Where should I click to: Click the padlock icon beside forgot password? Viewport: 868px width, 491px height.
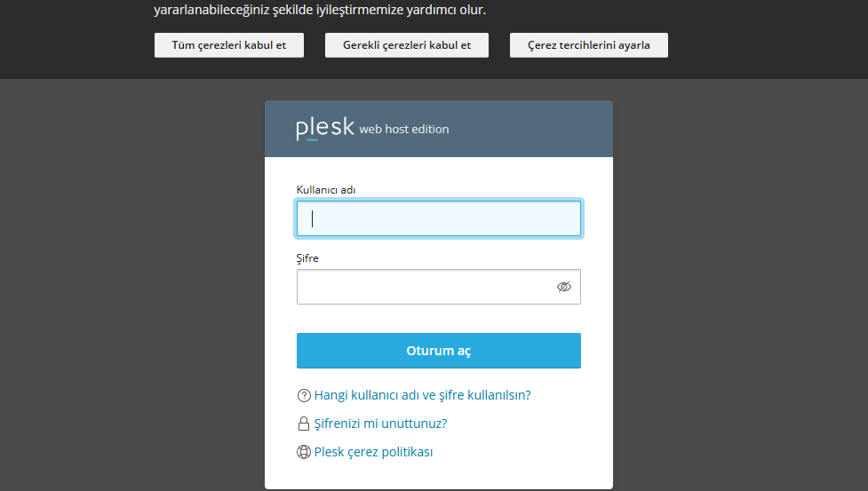pos(304,424)
